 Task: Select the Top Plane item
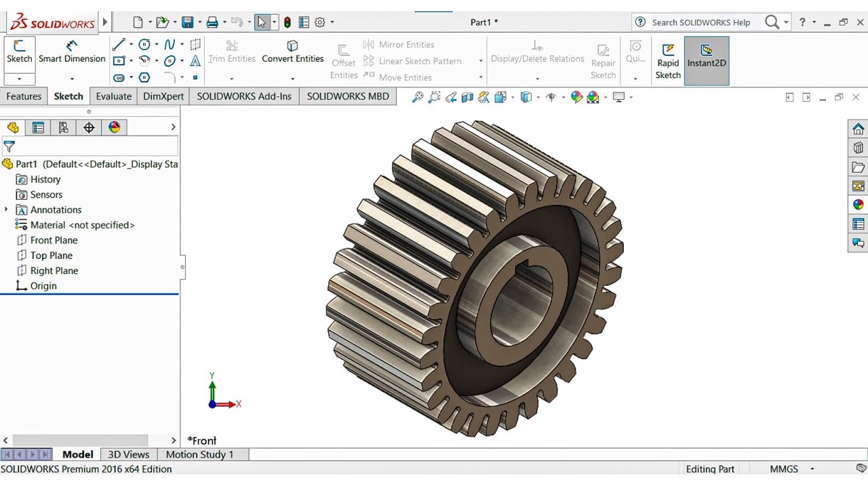[x=51, y=256]
